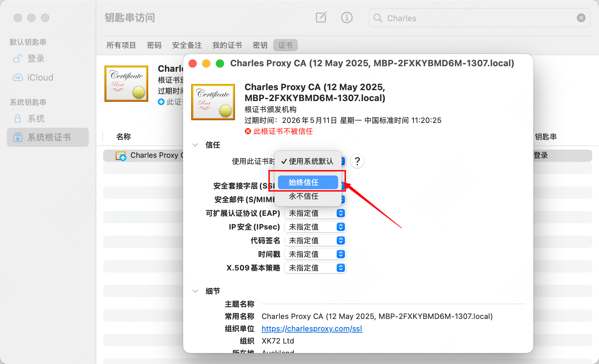Screen dimensions: 599x364
Task: Click the 此根证书不被信任 warning text
Action: click(x=283, y=131)
